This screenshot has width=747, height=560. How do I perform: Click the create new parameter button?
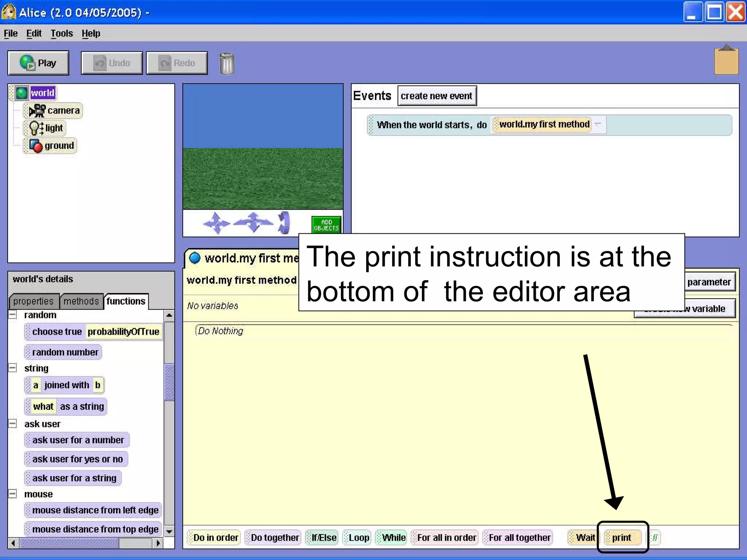point(709,282)
